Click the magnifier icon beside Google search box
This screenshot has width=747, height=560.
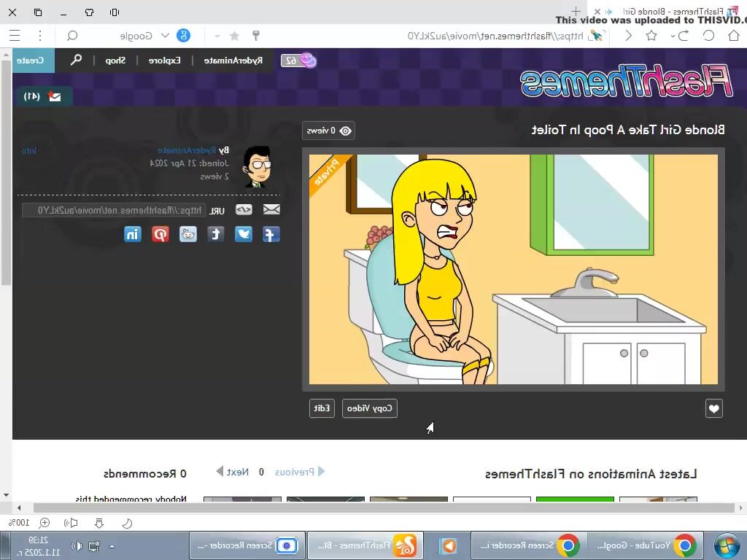point(72,36)
